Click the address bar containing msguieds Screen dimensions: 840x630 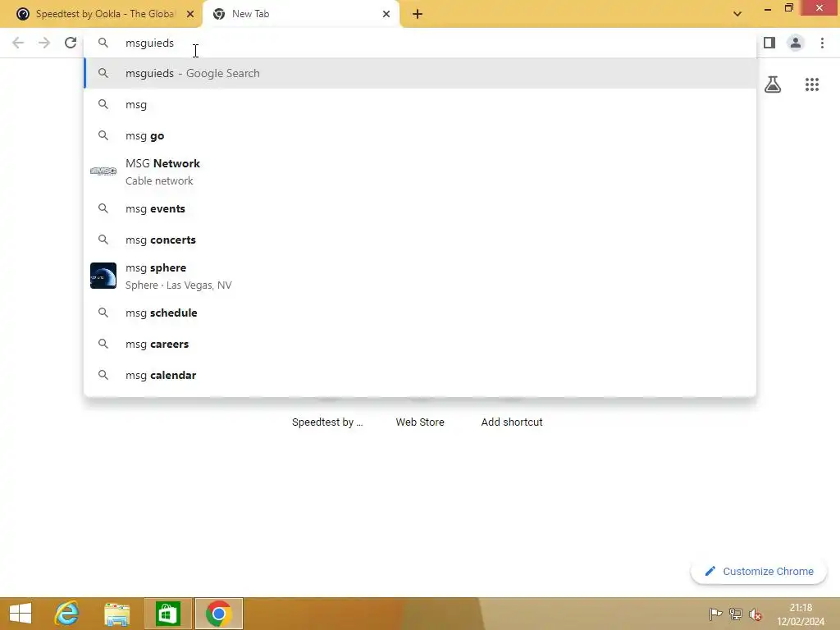(x=420, y=43)
